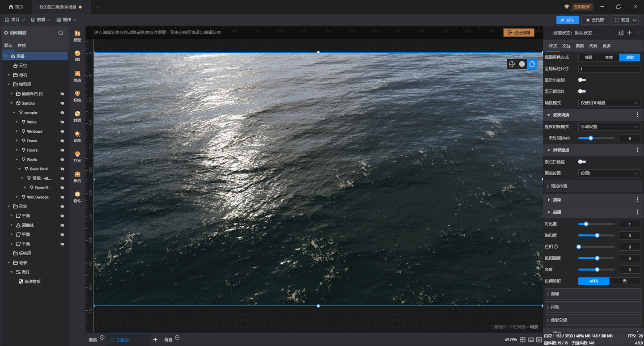Set 色调映射 to 无
This screenshot has width=644, height=346.
(x=625, y=281)
